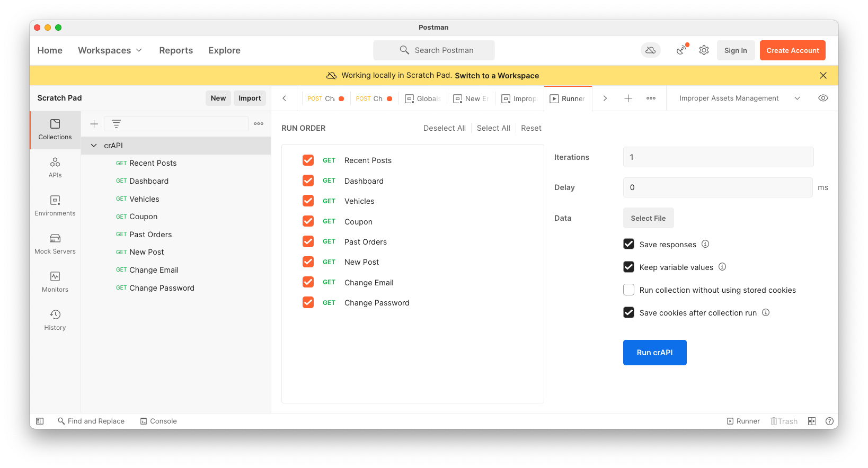Click the offline cloud sync icon

tap(651, 50)
